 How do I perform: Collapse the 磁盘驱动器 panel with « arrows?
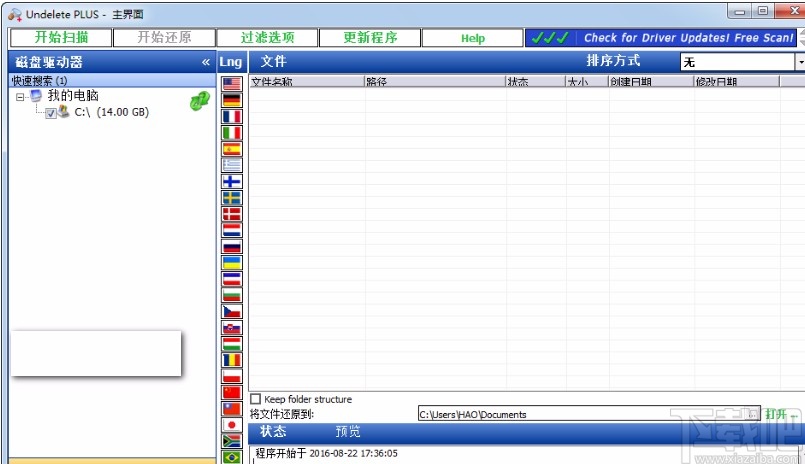click(206, 62)
